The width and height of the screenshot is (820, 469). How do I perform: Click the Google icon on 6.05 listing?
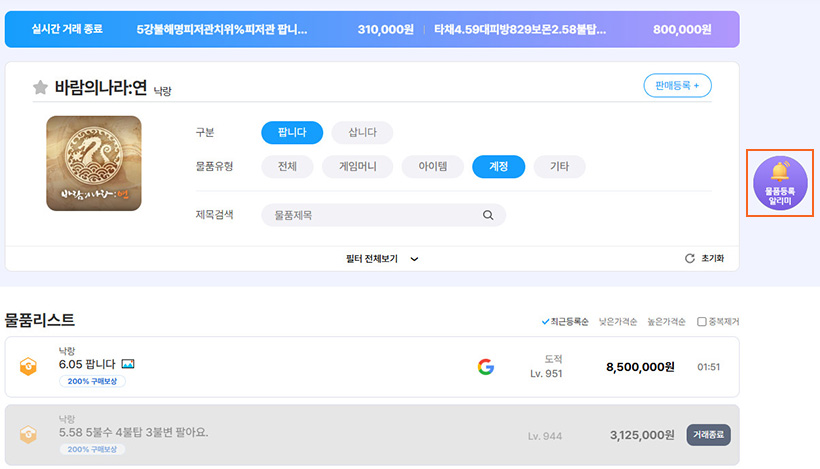pyautogui.click(x=486, y=367)
